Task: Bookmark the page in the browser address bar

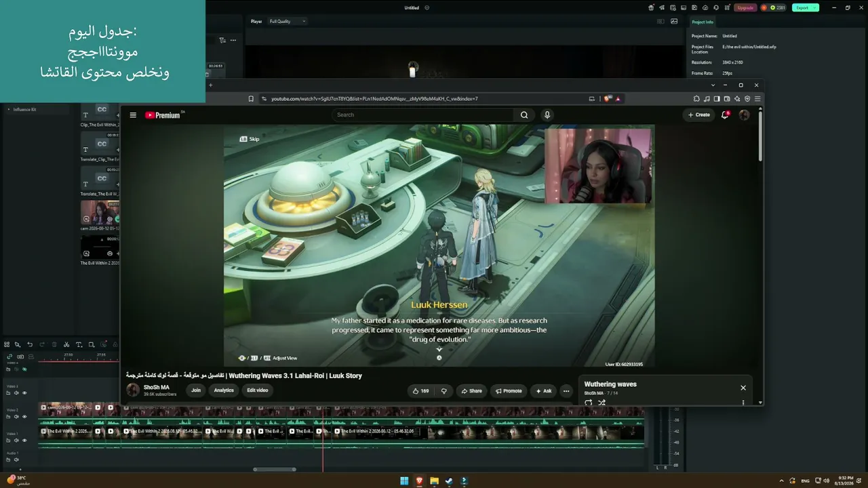Action: [x=251, y=99]
